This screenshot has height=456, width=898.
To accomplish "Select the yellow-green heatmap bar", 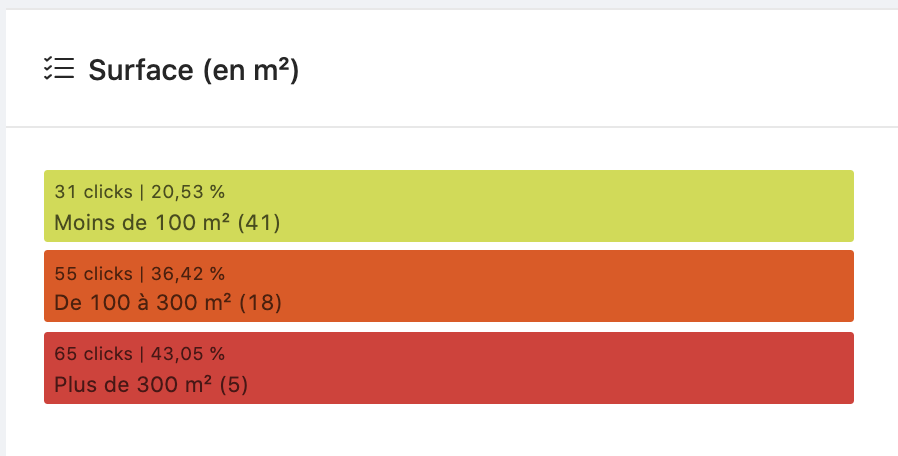I will (x=560, y=206).
